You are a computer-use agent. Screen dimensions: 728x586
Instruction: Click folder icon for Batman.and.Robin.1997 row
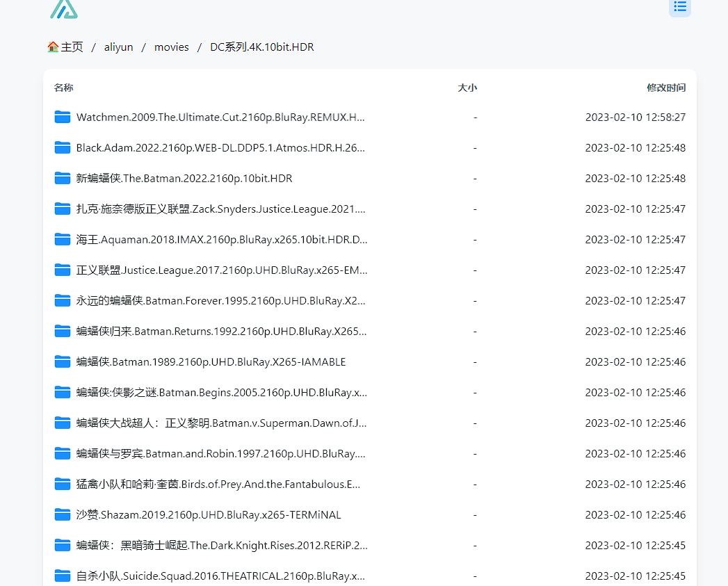pyautogui.click(x=62, y=454)
